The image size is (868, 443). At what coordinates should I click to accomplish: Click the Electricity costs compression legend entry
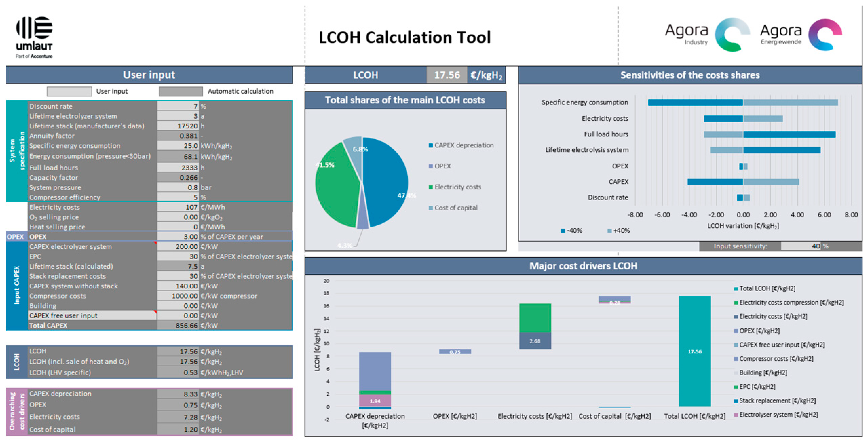(789, 302)
